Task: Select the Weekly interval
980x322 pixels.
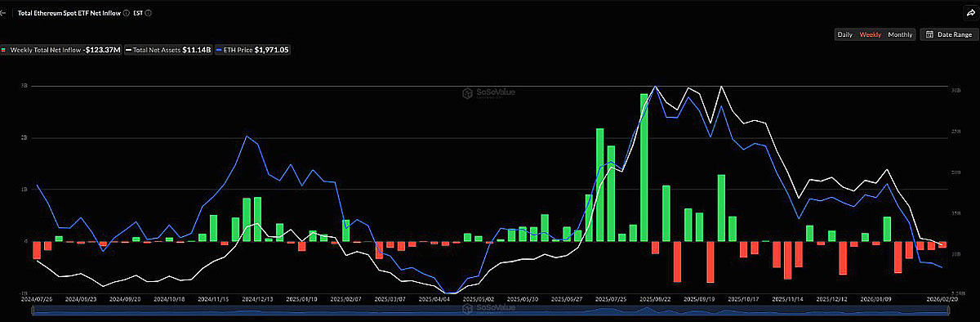Action: point(870,34)
